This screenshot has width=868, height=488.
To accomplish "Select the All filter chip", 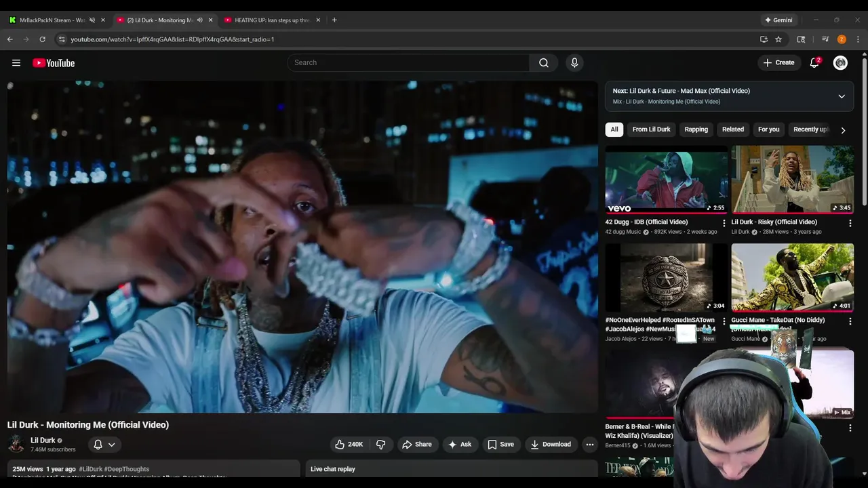I will coord(614,129).
